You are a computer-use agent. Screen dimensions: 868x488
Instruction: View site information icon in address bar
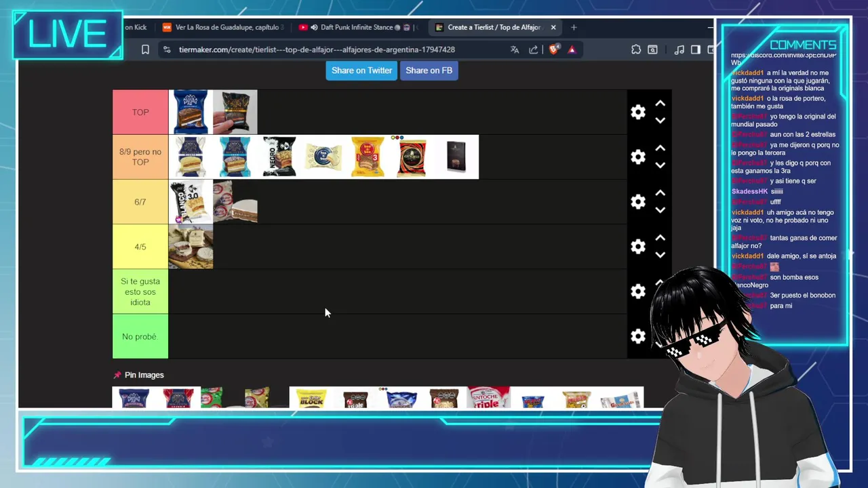(166, 49)
